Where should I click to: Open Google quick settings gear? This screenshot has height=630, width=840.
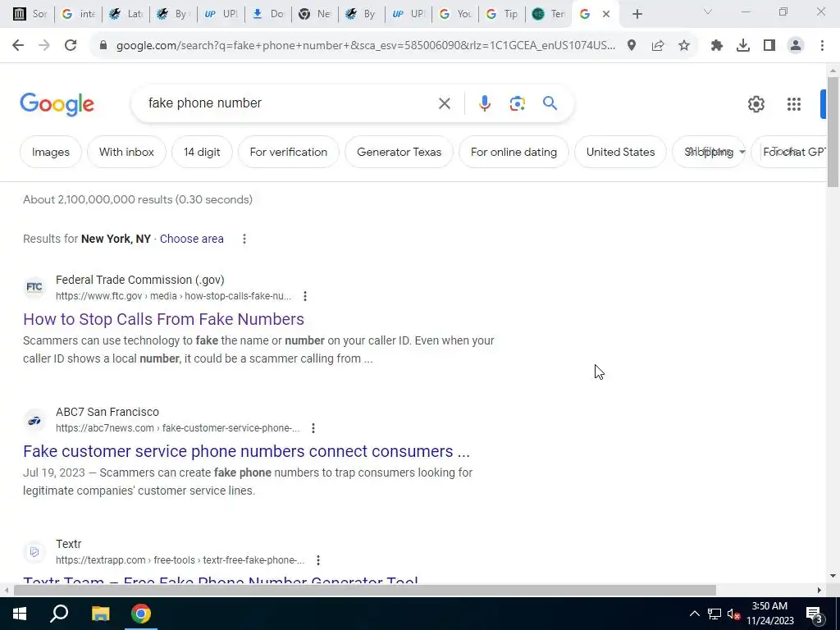point(756,104)
